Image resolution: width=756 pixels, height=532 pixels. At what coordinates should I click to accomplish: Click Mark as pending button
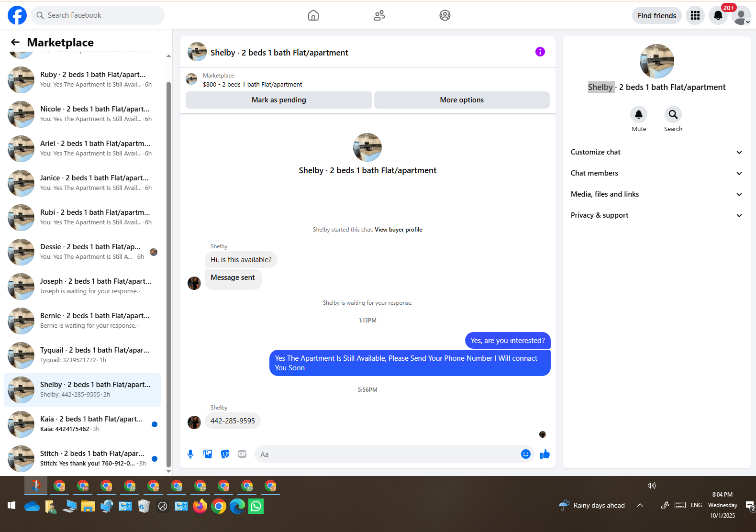point(279,100)
